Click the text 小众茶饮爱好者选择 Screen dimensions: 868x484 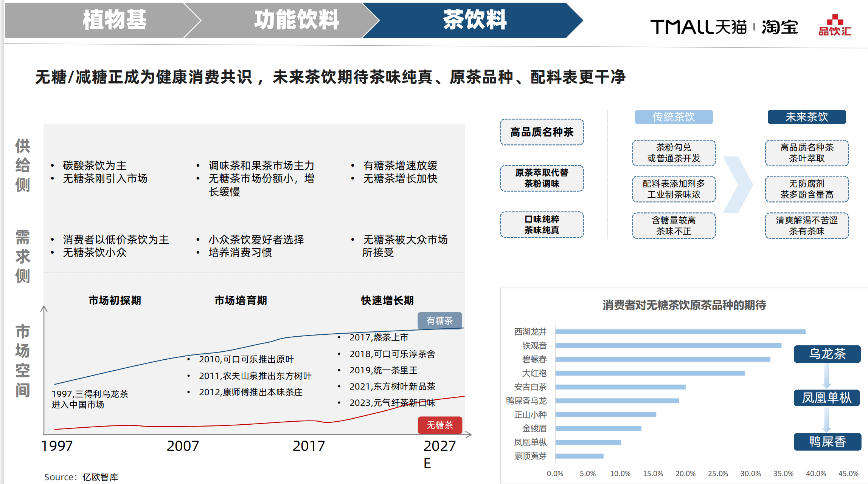(256, 240)
